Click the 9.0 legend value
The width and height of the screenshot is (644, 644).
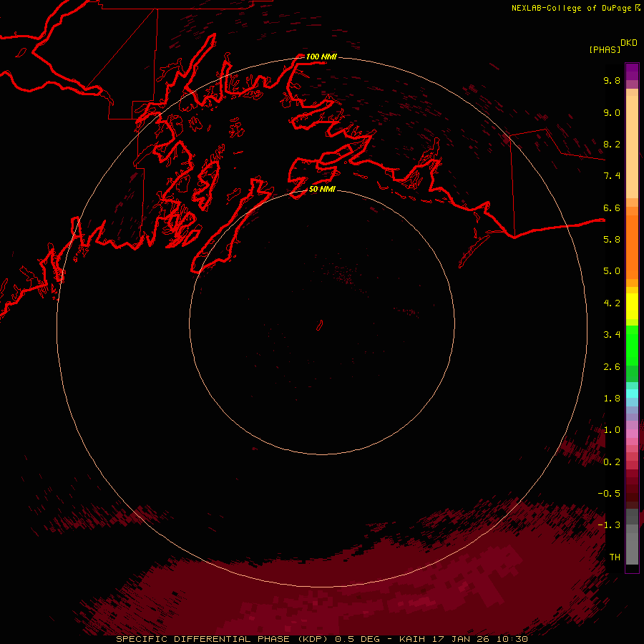(x=612, y=112)
